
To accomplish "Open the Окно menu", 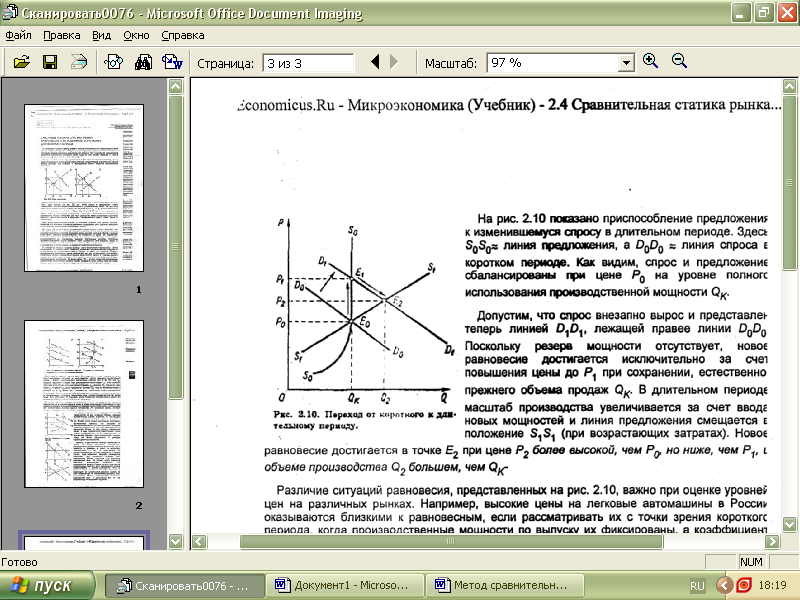I will [136, 35].
